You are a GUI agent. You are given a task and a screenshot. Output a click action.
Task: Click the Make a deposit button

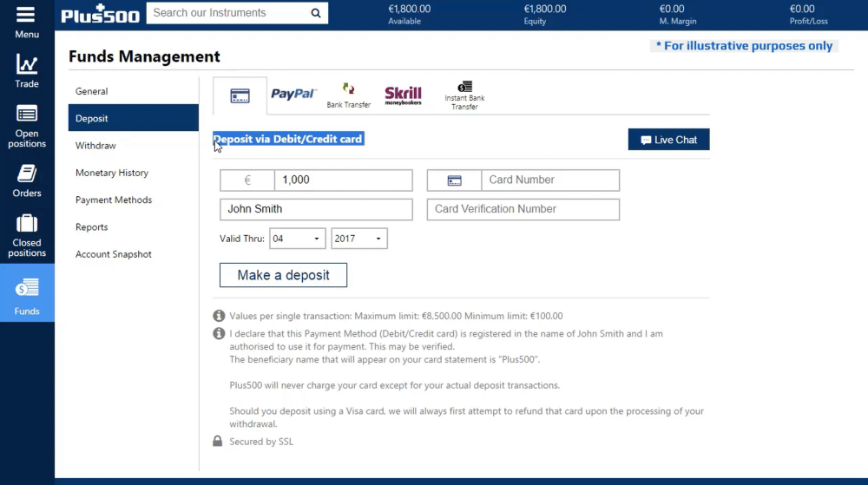(x=284, y=275)
